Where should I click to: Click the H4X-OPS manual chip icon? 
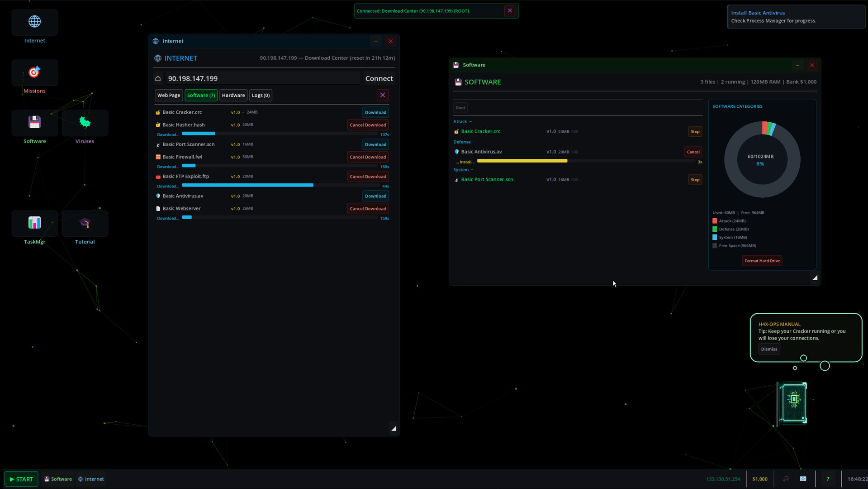(x=793, y=402)
